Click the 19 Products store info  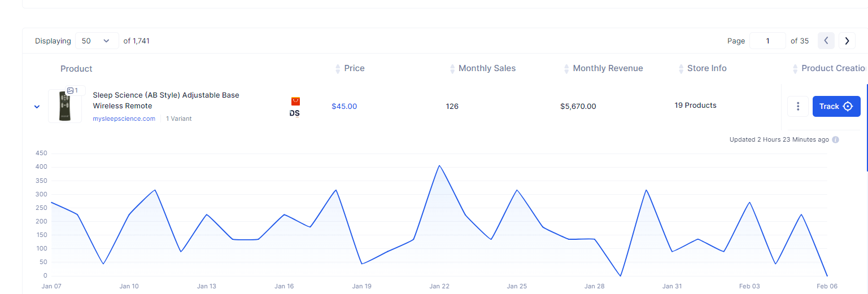tap(695, 106)
